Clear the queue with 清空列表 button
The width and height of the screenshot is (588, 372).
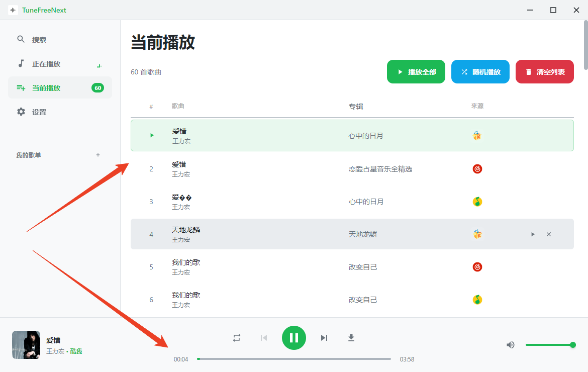pos(545,72)
